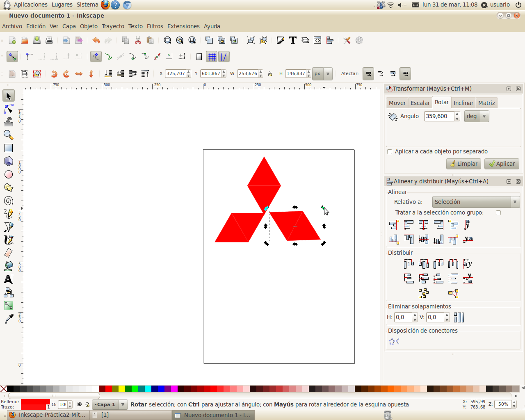This screenshot has width=525, height=420.
Task: Center objects horizontally in Alinear panel
Action: click(424, 225)
